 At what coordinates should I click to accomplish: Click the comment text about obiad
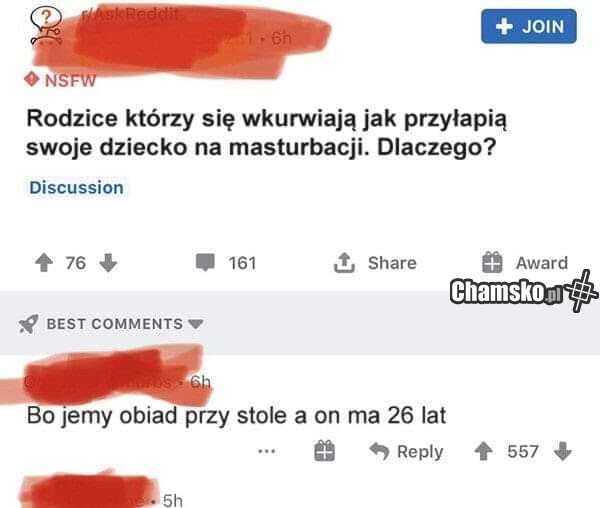pyautogui.click(x=236, y=415)
